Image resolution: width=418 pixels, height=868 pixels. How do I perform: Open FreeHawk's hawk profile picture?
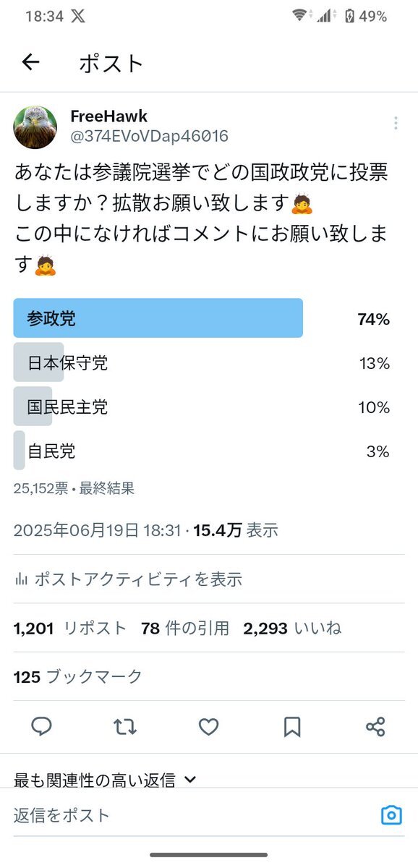[35, 127]
